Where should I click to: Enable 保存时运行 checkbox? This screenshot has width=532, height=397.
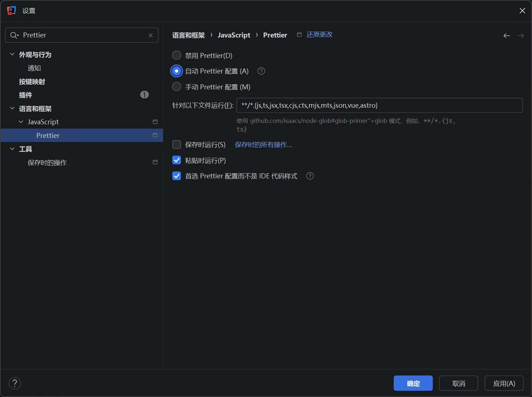tap(177, 144)
